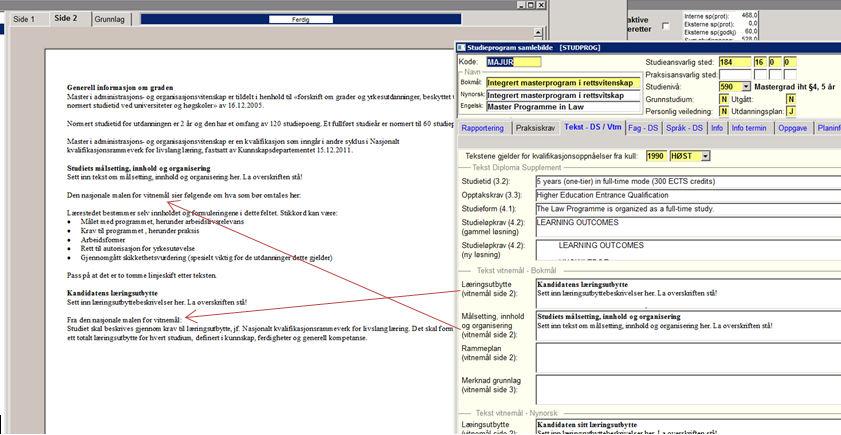Click the Engelsk name field
This screenshot has height=435, width=841.
point(563,107)
